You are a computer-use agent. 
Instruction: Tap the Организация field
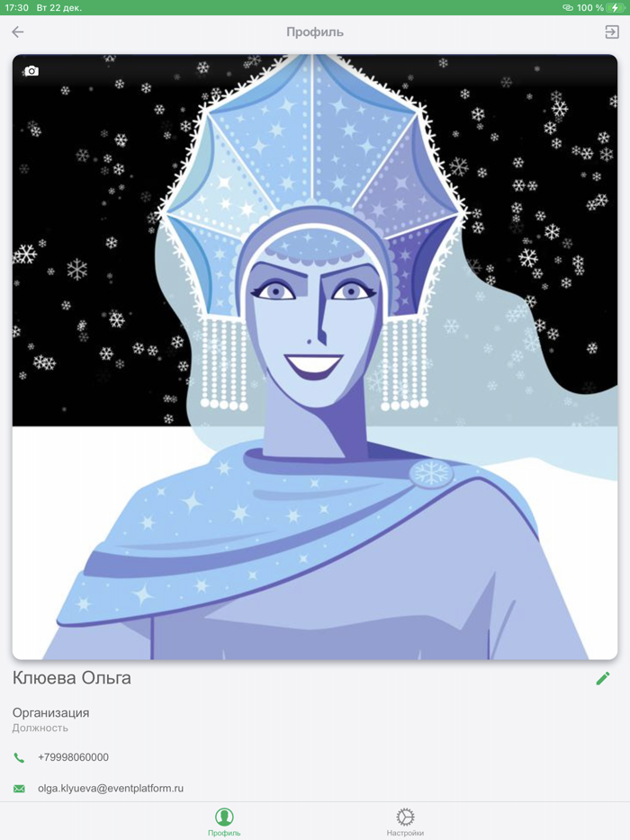click(51, 713)
